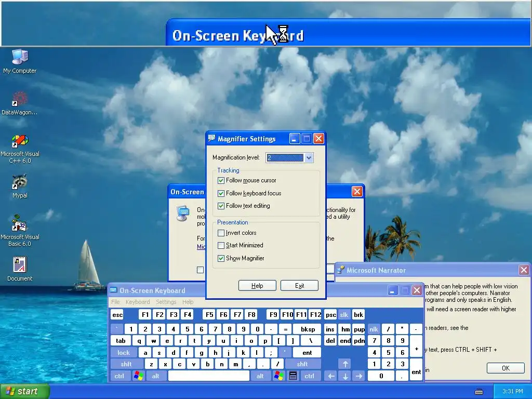Click the tab key
This screenshot has width=532, height=399.
pyautogui.click(x=121, y=341)
